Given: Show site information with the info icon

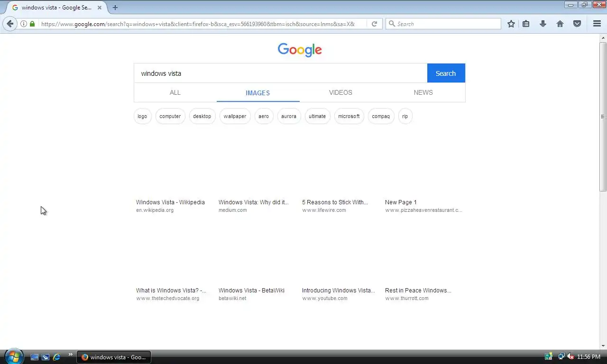Looking at the screenshot, I should click(24, 24).
